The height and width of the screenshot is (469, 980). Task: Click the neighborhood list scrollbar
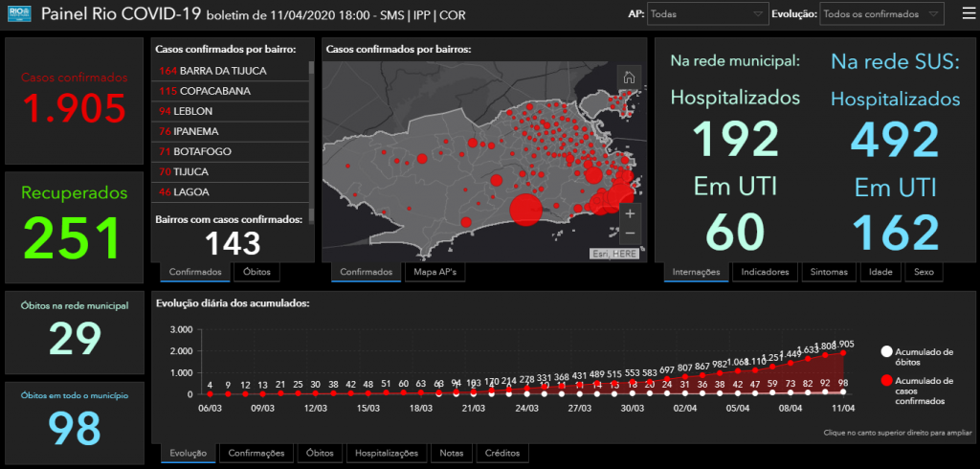310,134
